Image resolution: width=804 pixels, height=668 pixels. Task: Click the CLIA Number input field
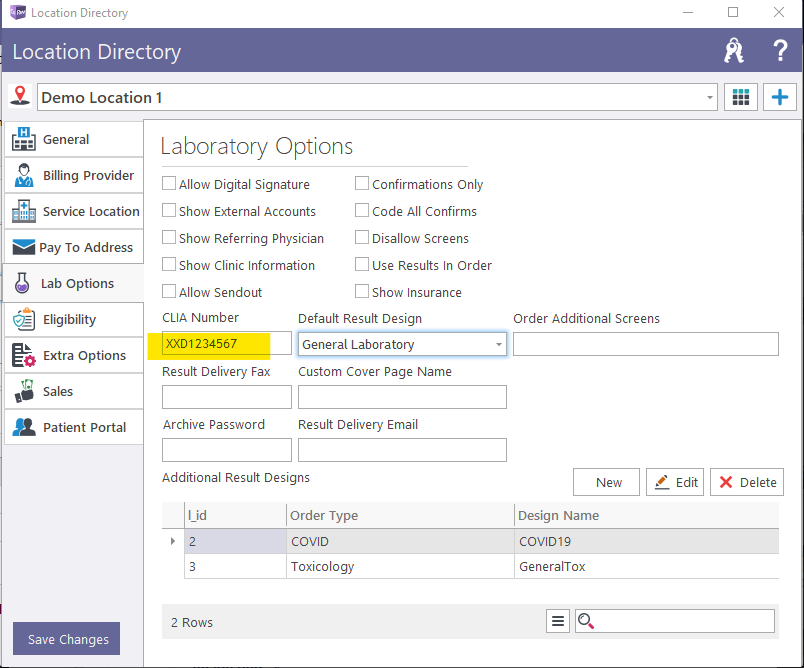pyautogui.click(x=227, y=344)
